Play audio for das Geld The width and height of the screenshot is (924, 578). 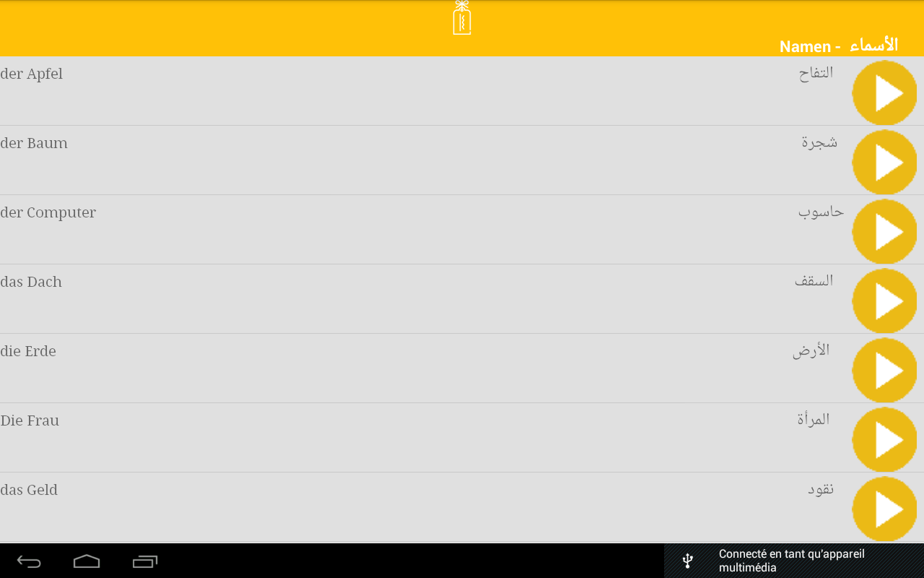884,509
